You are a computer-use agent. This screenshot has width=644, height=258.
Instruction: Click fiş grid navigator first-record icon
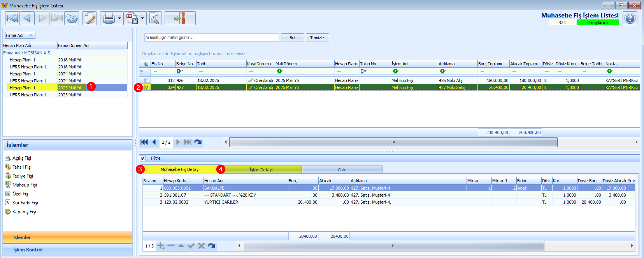(x=144, y=142)
